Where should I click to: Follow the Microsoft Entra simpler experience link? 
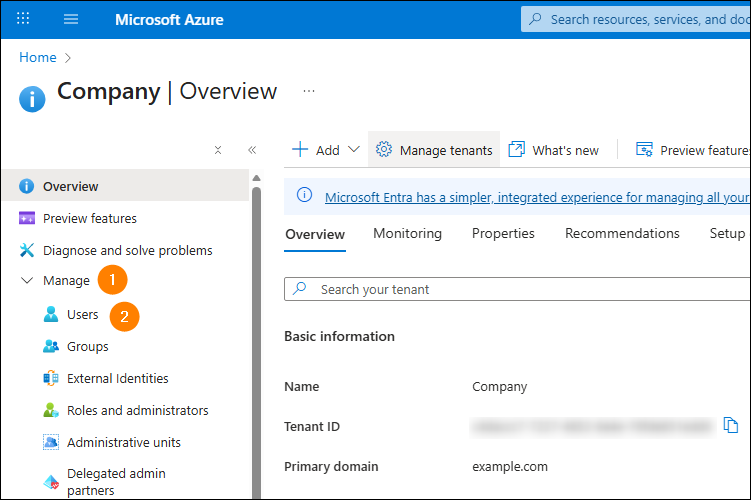pyautogui.click(x=537, y=197)
